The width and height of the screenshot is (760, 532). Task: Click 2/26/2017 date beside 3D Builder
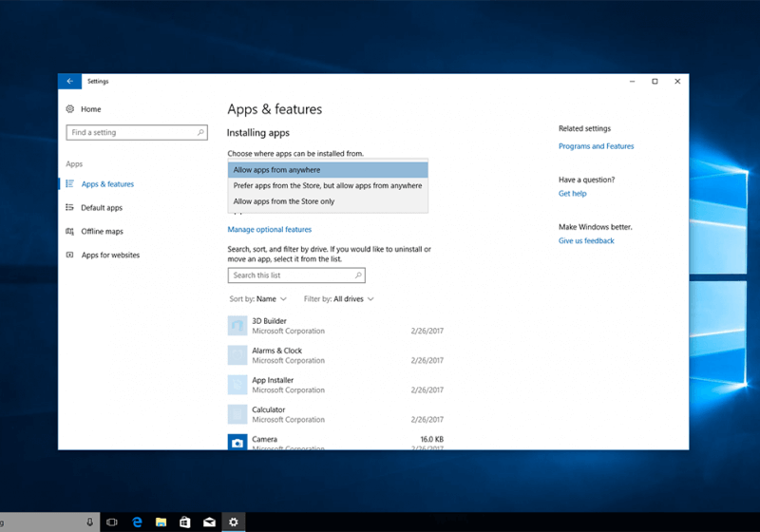[427, 331]
